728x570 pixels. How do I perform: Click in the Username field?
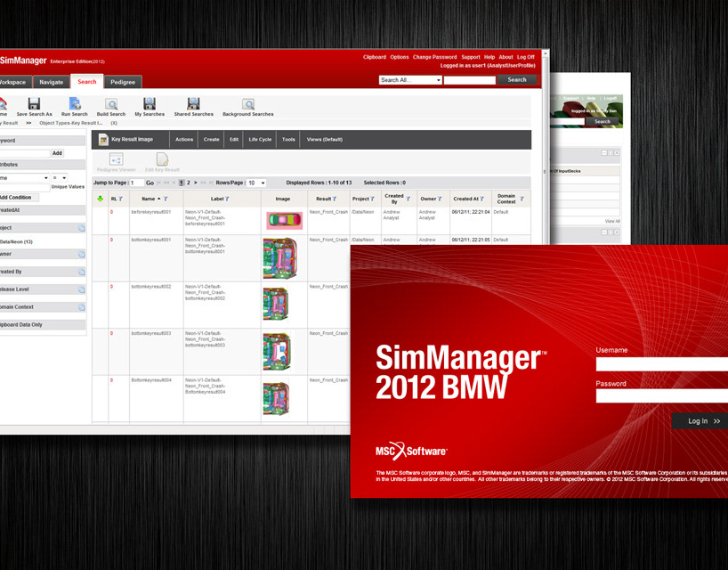click(661, 364)
